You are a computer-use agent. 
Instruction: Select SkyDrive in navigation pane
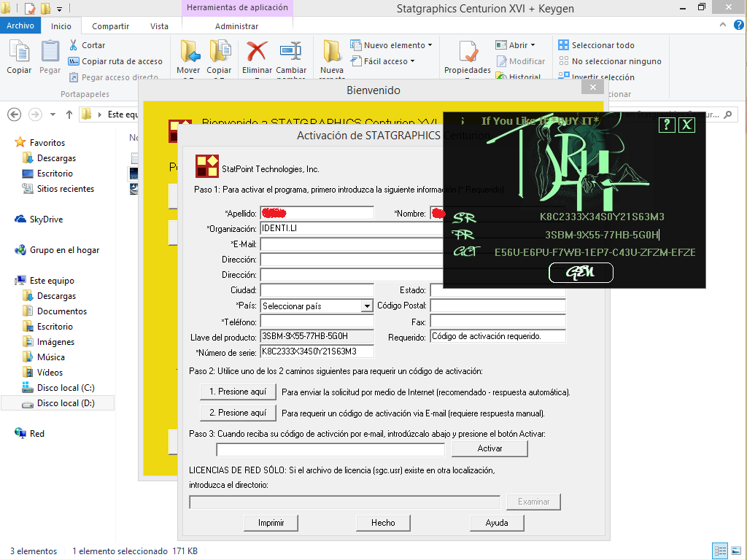coord(39,219)
